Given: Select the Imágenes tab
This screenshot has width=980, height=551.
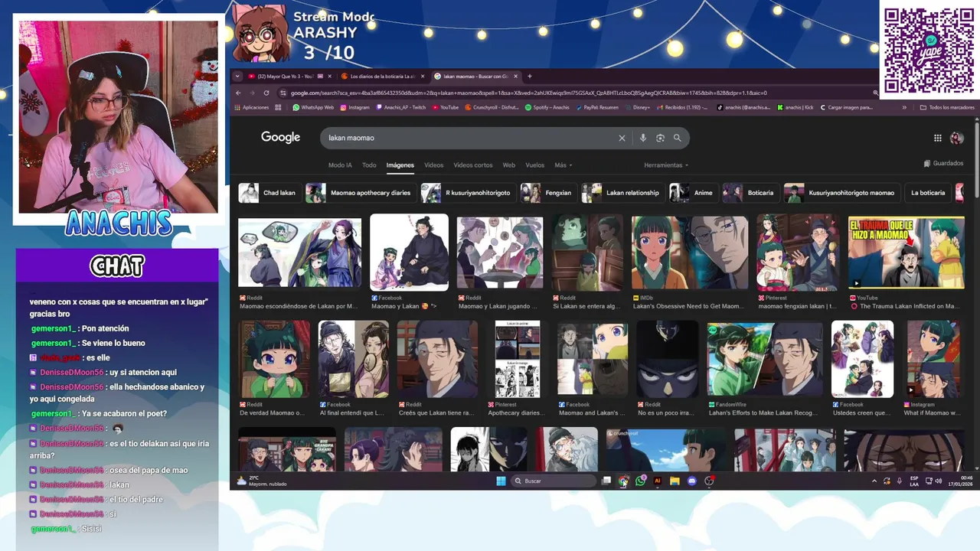Looking at the screenshot, I should (400, 165).
